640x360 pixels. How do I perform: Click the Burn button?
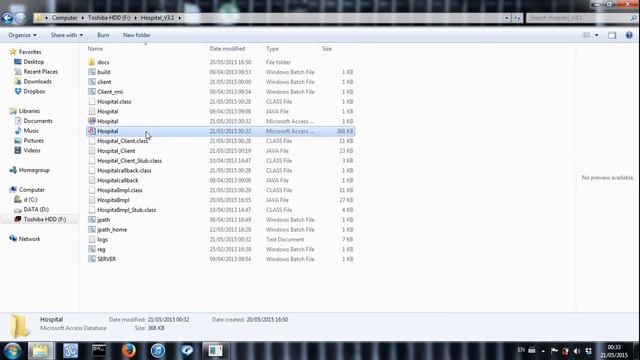pyautogui.click(x=103, y=35)
